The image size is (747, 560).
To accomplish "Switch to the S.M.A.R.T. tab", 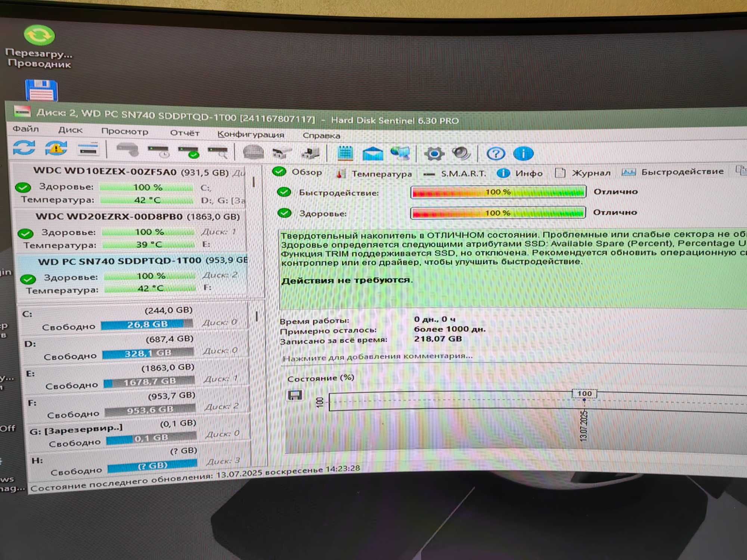I will pos(455,174).
